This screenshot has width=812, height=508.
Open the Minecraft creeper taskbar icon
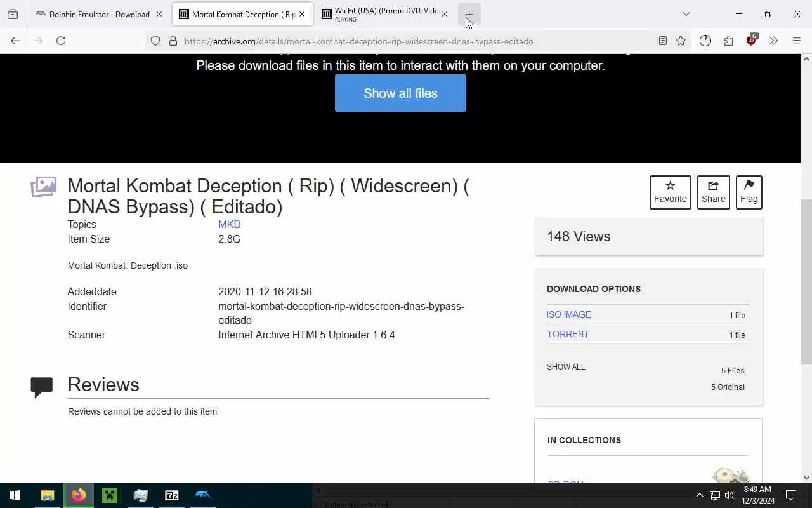coord(110,495)
